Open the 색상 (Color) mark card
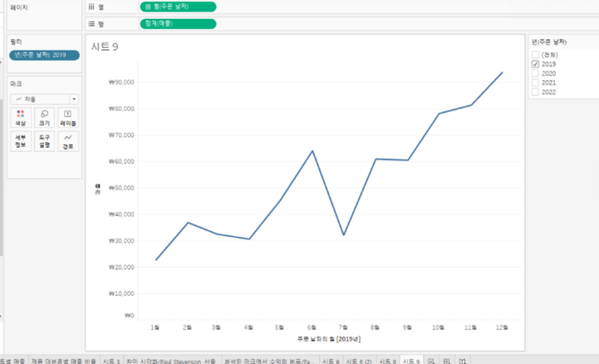599x364 pixels. click(20, 118)
